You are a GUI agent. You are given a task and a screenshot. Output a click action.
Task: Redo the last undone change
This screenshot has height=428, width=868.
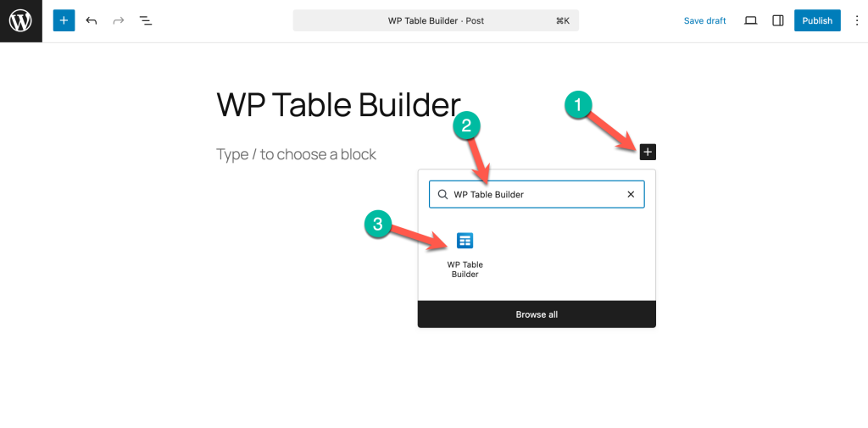119,20
